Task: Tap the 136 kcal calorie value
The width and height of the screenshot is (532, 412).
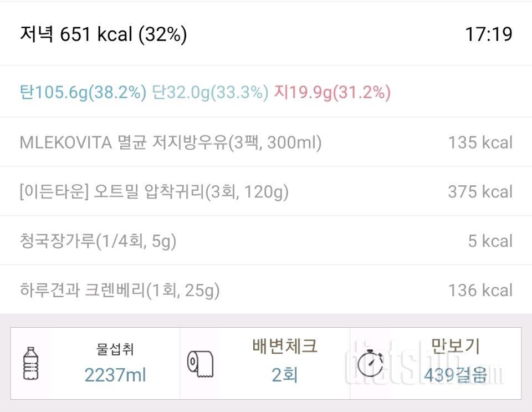Action: [x=480, y=290]
